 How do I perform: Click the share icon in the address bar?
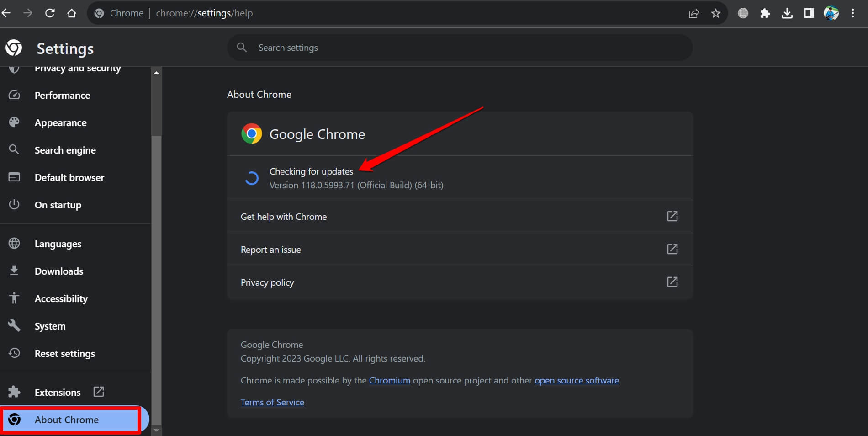[x=693, y=13]
